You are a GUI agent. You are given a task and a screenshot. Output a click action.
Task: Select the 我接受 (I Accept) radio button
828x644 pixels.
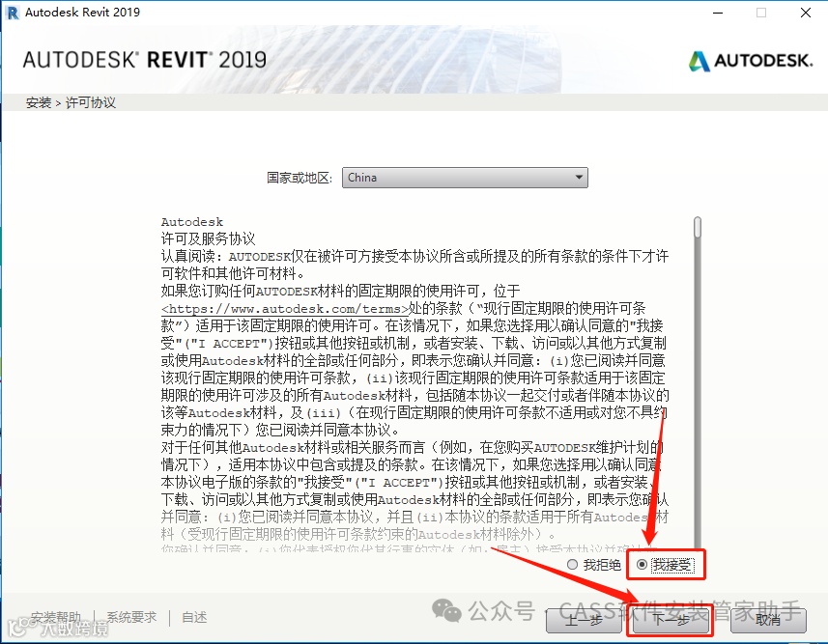pyautogui.click(x=642, y=565)
